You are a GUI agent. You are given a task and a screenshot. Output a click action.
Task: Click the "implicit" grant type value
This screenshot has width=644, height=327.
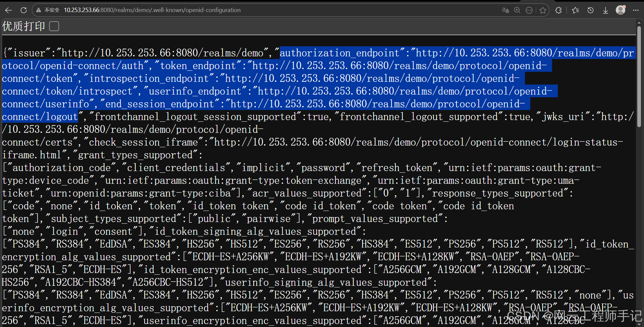coord(263,168)
